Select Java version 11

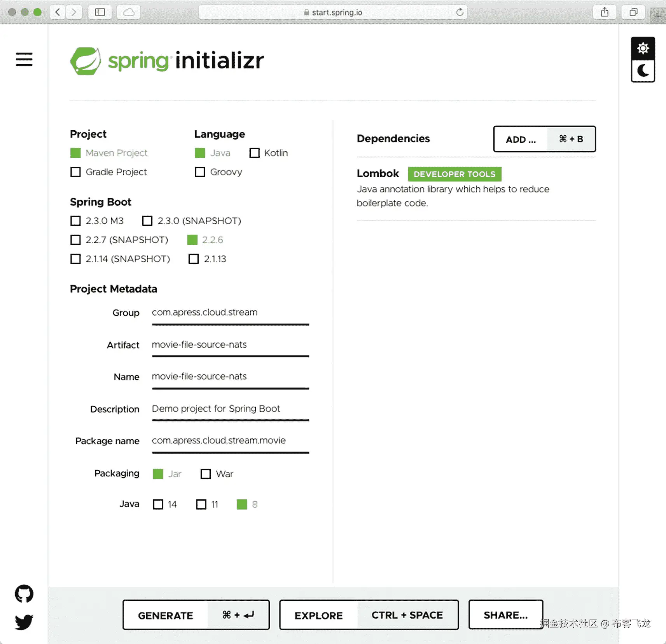[x=207, y=504]
